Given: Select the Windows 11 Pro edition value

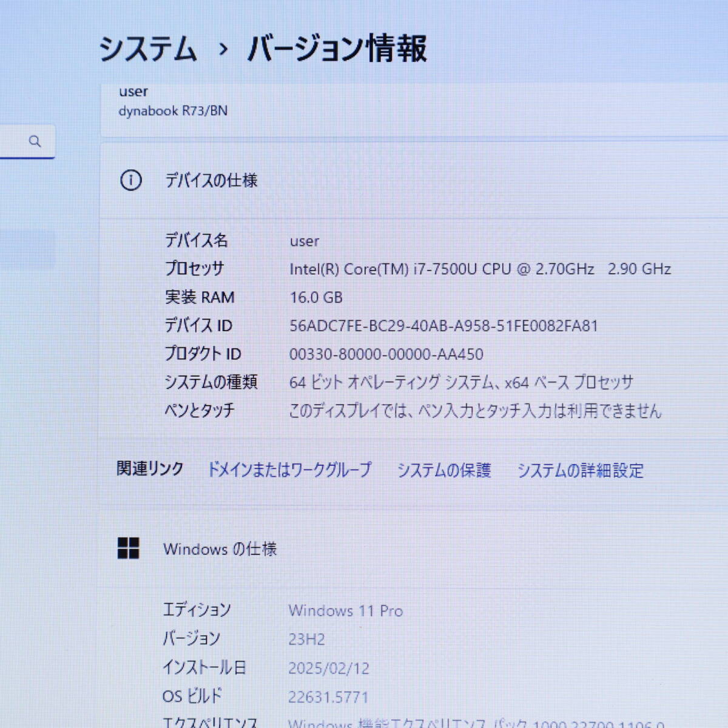Looking at the screenshot, I should (x=346, y=610).
